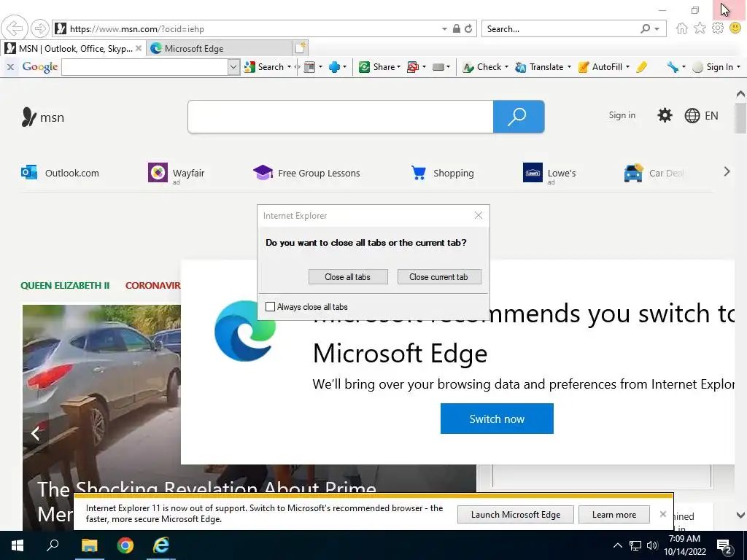747x560 pixels.
Task: Go to the previous carousel story arrow
Action: coord(35,433)
